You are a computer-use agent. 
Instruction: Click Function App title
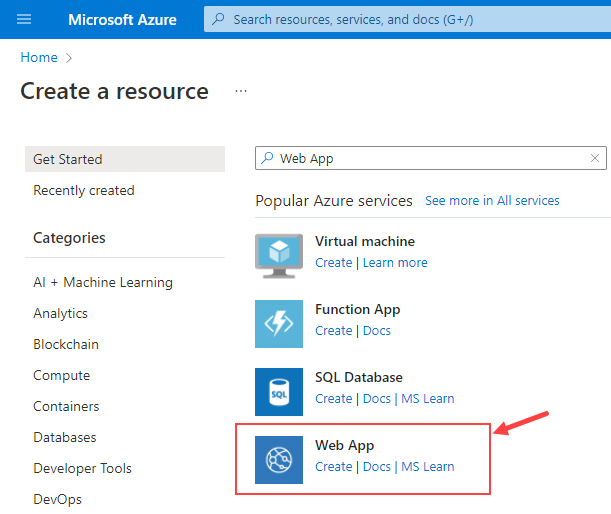pyautogui.click(x=358, y=309)
